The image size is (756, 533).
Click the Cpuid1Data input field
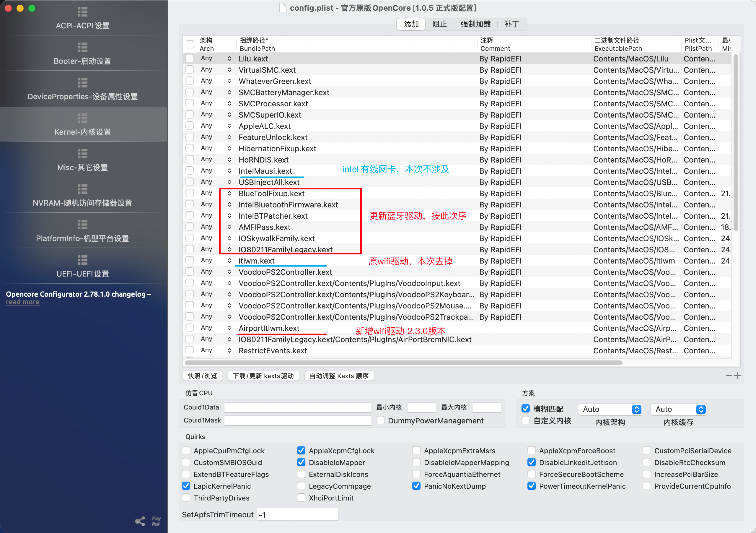pyautogui.click(x=297, y=407)
